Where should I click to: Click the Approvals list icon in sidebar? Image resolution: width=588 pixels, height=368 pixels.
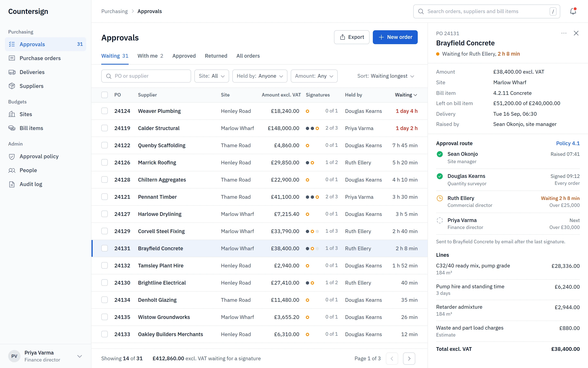[12, 44]
